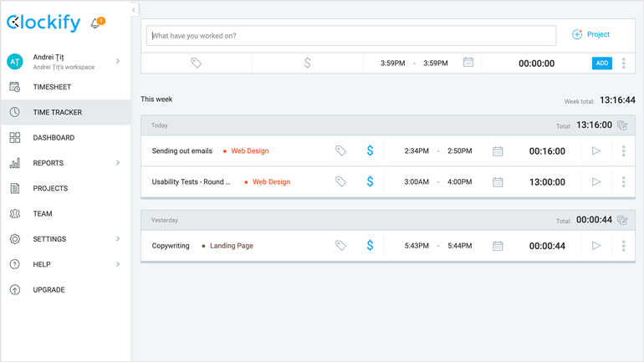Add a Project to the new entry
This screenshot has width=644, height=362.
click(591, 34)
